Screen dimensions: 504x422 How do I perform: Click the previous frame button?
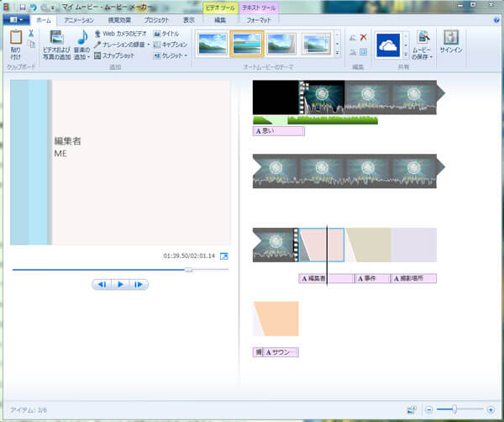102,284
